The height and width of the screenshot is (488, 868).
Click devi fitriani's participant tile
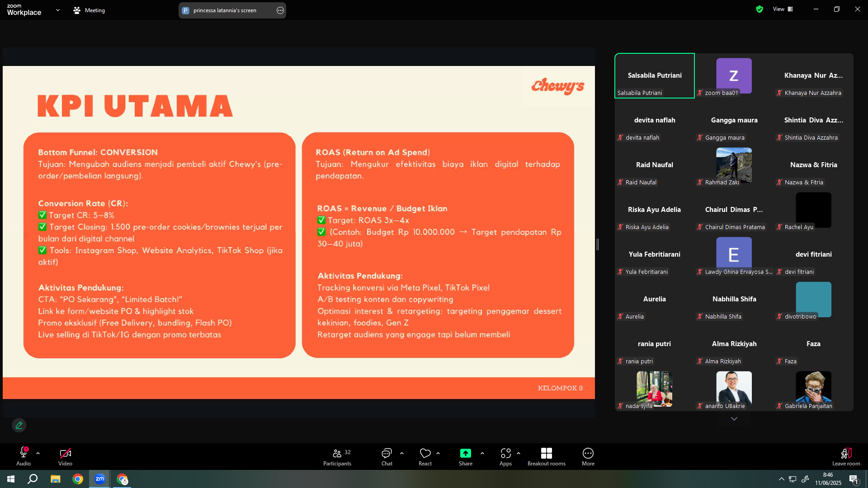click(814, 254)
